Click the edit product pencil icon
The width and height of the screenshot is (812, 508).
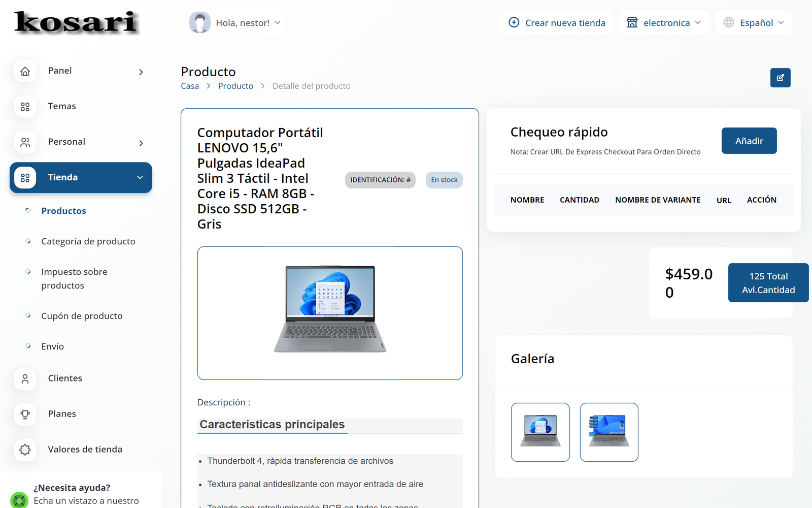[780, 78]
